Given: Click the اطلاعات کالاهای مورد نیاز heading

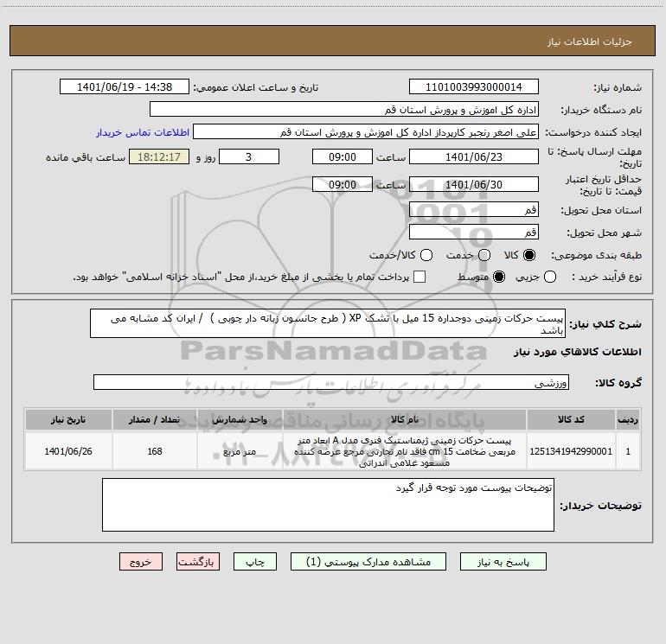Looking at the screenshot, I should pos(577,352).
